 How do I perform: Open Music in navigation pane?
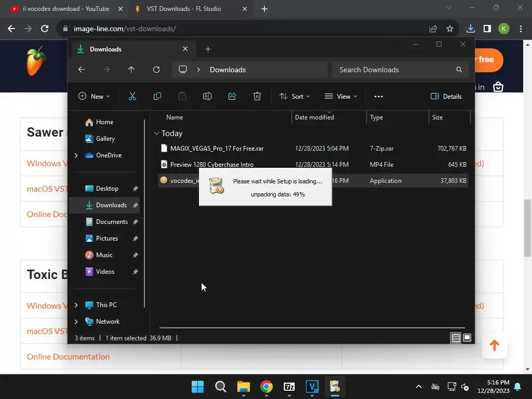104,255
